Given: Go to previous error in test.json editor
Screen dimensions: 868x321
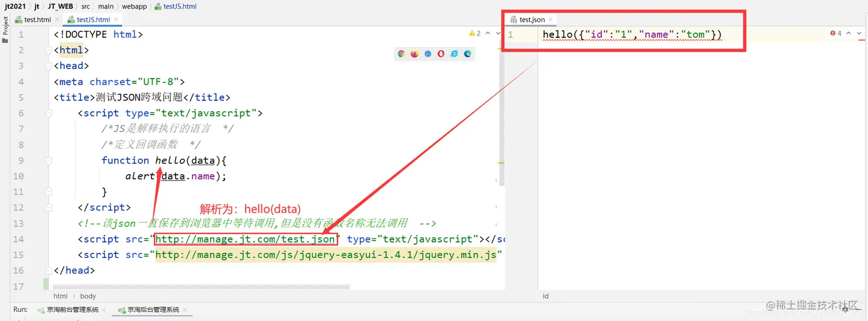Looking at the screenshot, I should [848, 34].
